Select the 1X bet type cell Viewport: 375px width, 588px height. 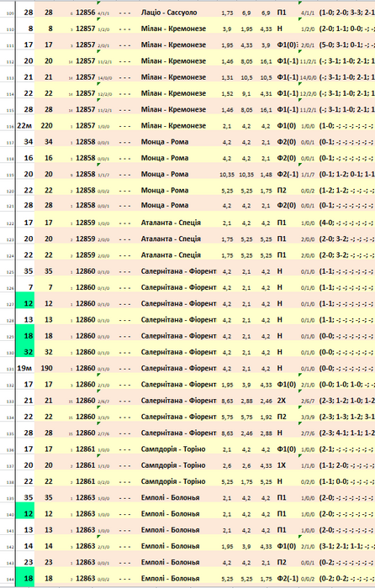(x=282, y=465)
